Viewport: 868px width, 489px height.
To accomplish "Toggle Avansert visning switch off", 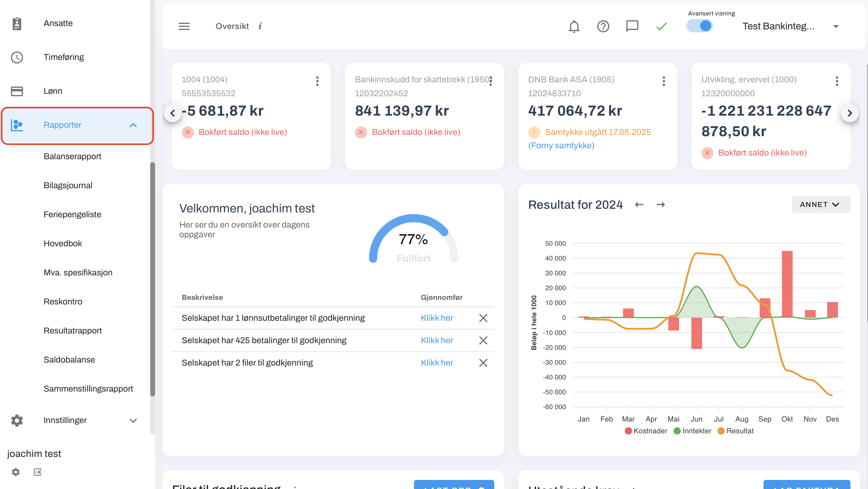I will click(700, 26).
